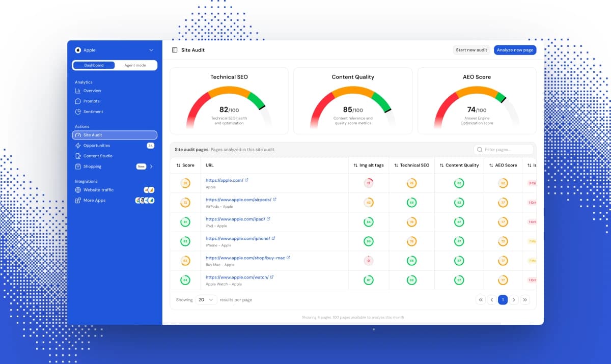Sort by Img alt tags column arrows
Image resolution: width=611 pixels, height=364 pixels.
(355, 165)
